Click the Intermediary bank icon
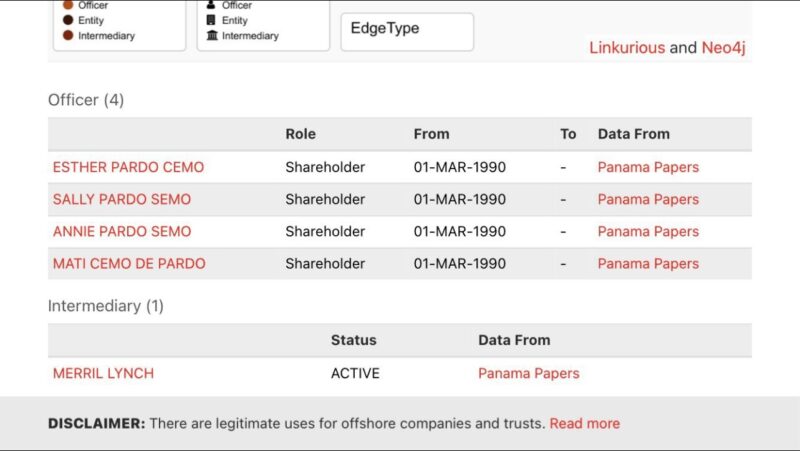This screenshot has height=451, width=800. [x=212, y=35]
